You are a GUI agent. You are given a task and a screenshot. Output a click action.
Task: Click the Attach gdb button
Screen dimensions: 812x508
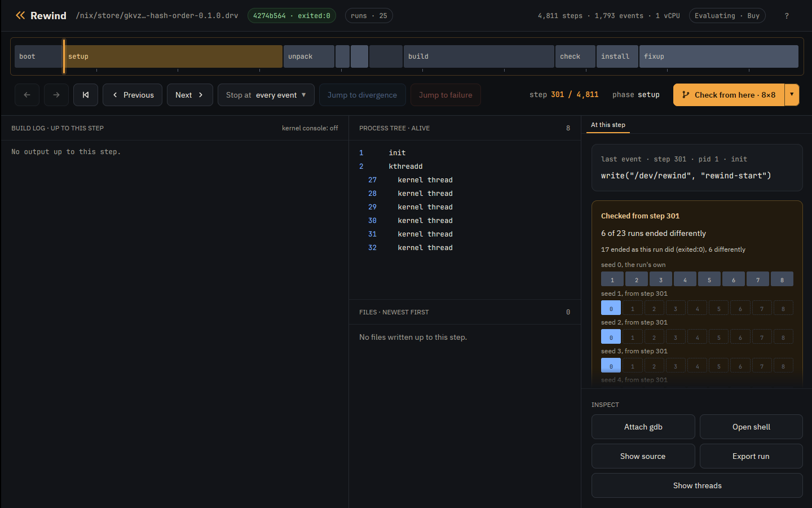[x=643, y=427]
